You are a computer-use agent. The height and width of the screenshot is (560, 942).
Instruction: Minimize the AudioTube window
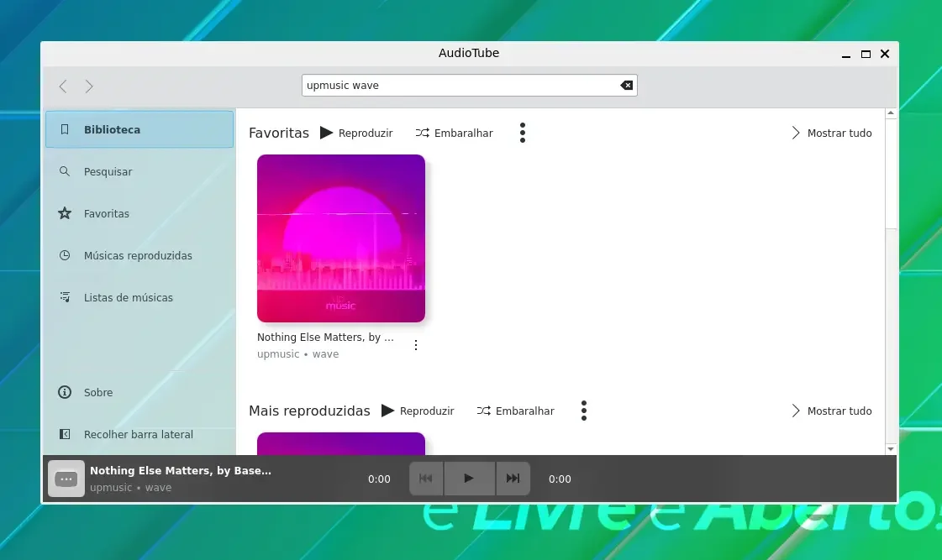point(846,54)
